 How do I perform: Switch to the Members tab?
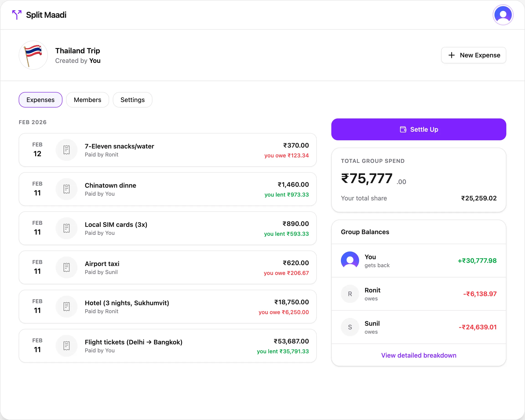87,100
